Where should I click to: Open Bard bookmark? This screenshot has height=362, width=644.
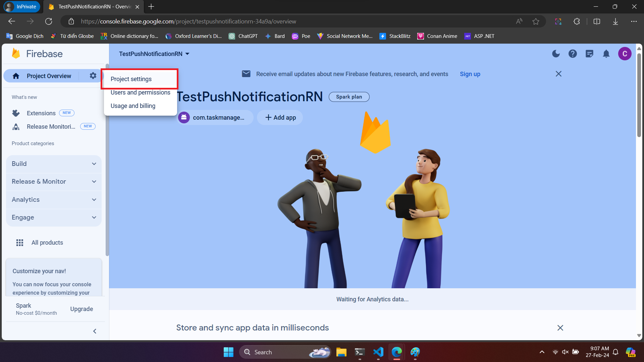click(275, 36)
